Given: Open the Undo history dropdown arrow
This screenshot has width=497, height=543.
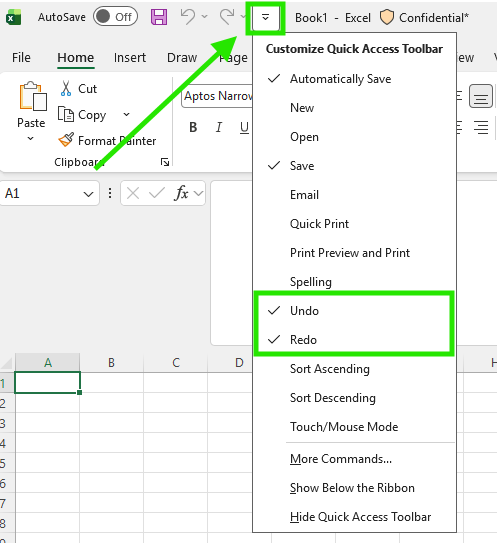Looking at the screenshot, I should coord(204,16).
